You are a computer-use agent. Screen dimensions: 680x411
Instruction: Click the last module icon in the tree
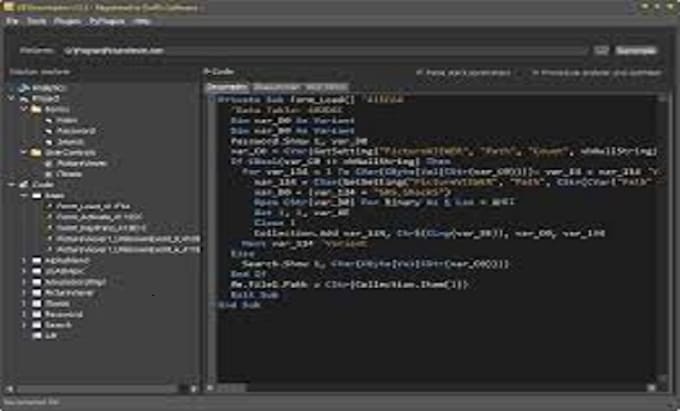(x=37, y=336)
